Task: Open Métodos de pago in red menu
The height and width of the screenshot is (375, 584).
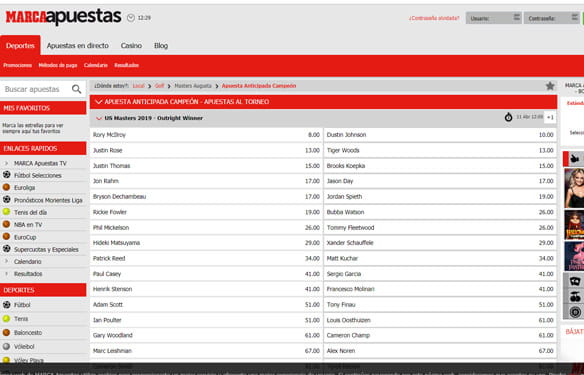Action: coord(58,65)
